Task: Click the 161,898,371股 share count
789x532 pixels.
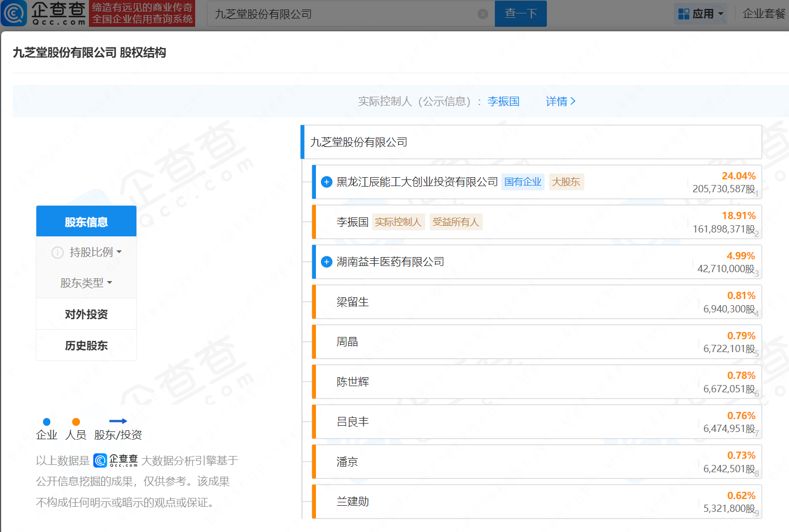Action: 724,229
